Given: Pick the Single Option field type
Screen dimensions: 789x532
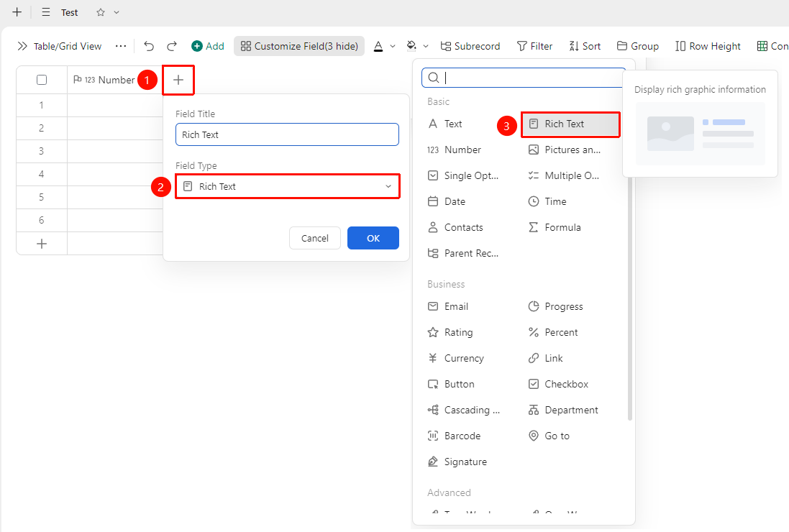Looking at the screenshot, I should click(463, 175).
